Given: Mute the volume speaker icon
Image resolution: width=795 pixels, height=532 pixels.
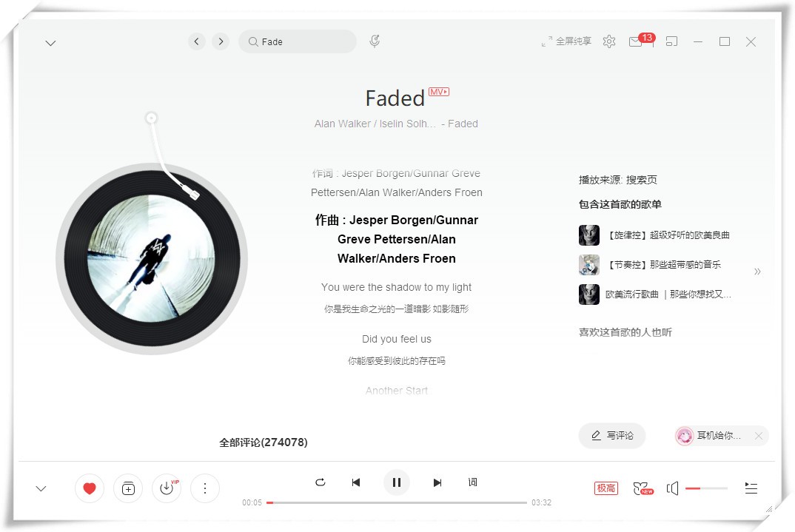Looking at the screenshot, I should [x=672, y=488].
